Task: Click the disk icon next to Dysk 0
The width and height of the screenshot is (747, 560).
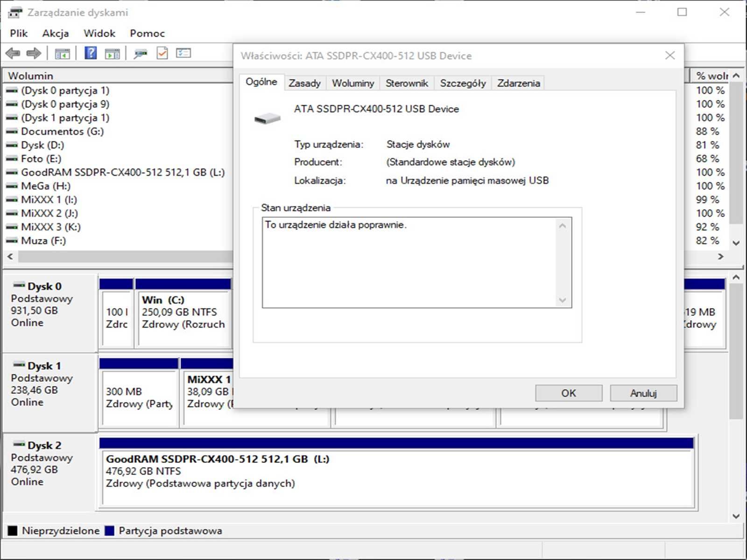Action: [x=19, y=286]
